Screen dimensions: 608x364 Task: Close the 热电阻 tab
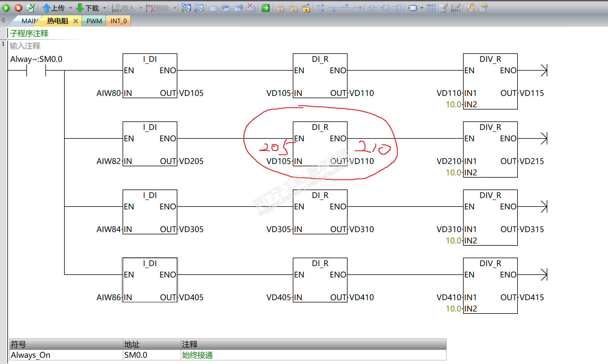pos(75,21)
